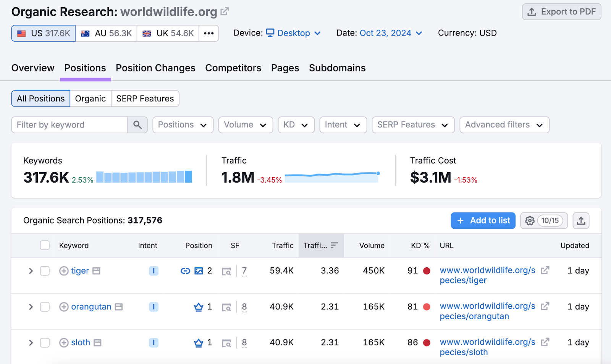Expand the tiger keyword row
Image resolution: width=611 pixels, height=364 pixels.
click(31, 271)
